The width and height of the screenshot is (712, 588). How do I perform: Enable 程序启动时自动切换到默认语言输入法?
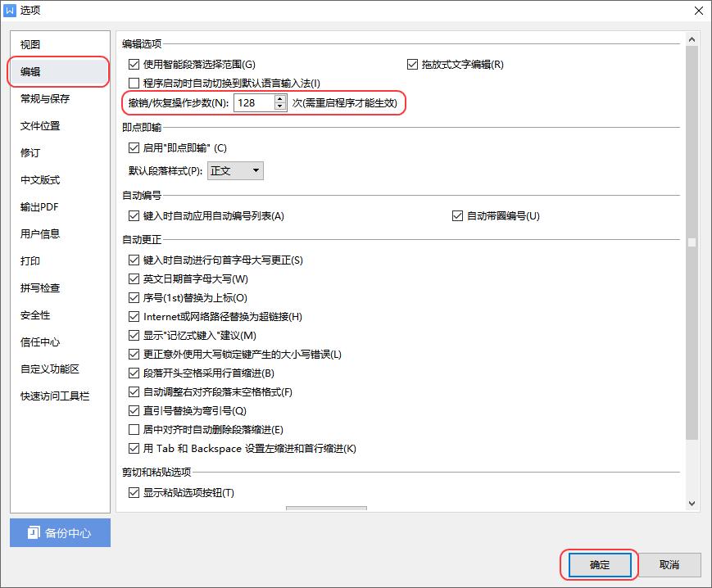tap(134, 83)
